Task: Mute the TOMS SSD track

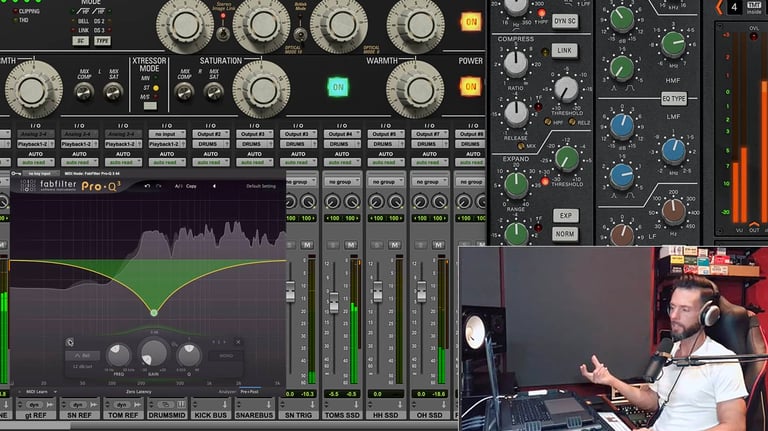Action: (x=350, y=244)
